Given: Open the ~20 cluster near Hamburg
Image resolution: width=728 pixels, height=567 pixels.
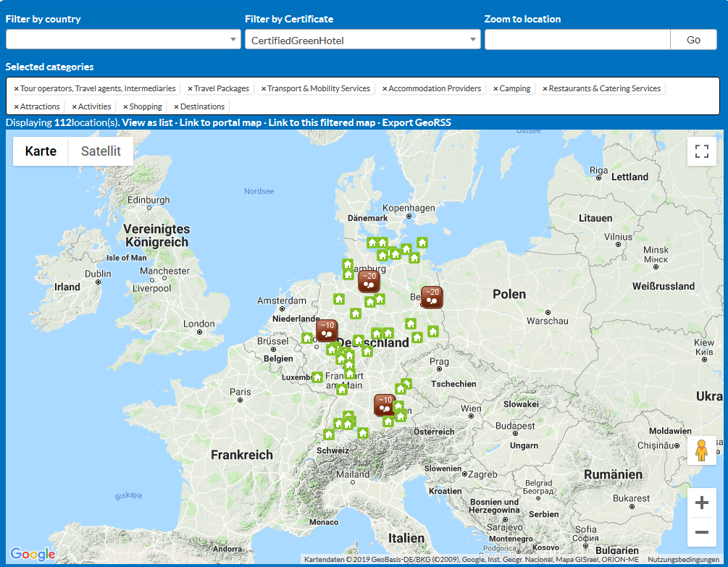Looking at the screenshot, I should pyautogui.click(x=369, y=281).
